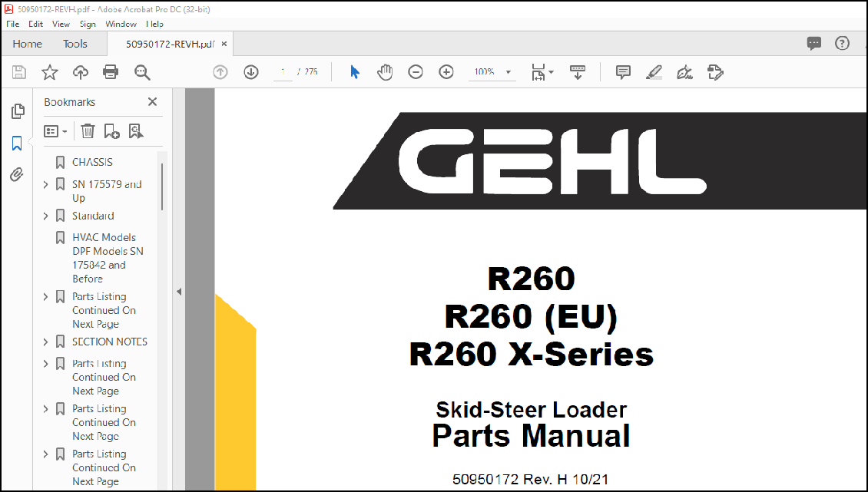Activate the Hand pan tool
This screenshot has width=868, height=492.
pyautogui.click(x=385, y=72)
